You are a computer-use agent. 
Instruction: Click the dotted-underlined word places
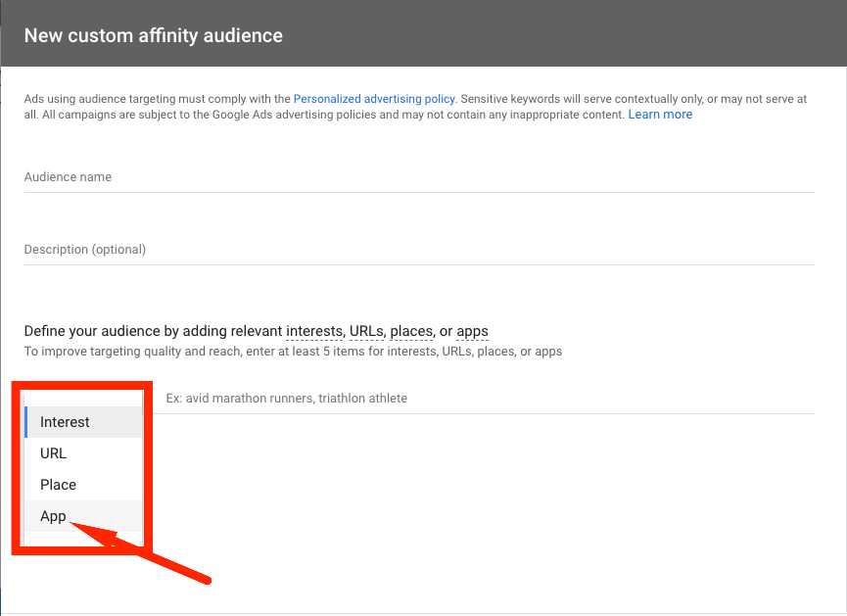pos(411,331)
